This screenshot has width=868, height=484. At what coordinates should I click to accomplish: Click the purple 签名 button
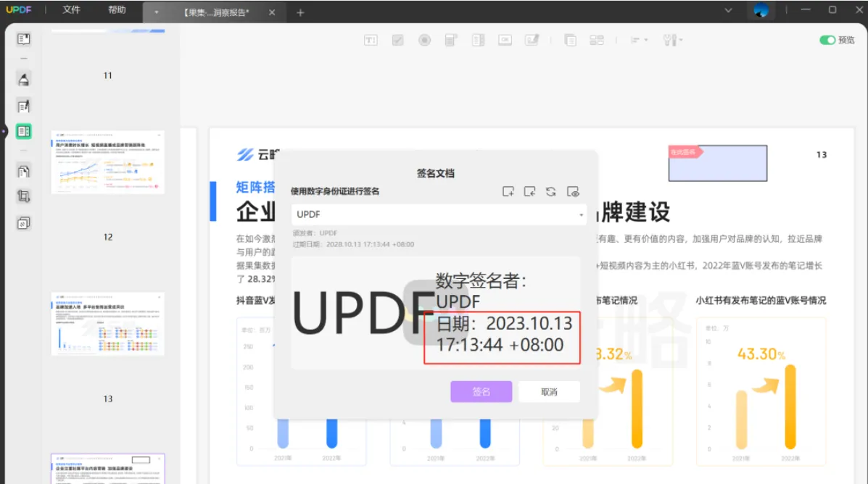[x=481, y=392]
